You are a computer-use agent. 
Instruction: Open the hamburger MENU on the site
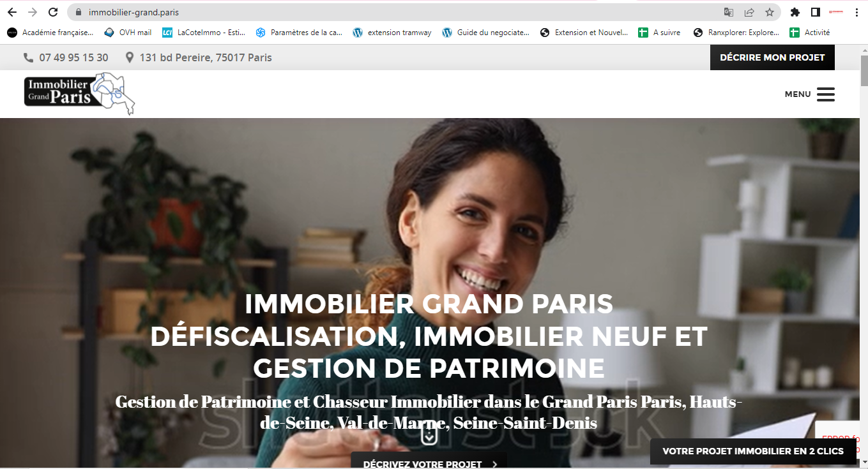tap(810, 94)
